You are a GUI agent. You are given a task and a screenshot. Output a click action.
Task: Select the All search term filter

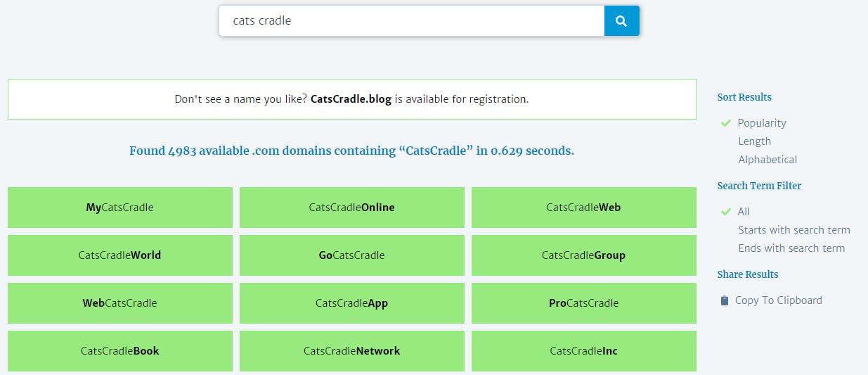coord(744,212)
